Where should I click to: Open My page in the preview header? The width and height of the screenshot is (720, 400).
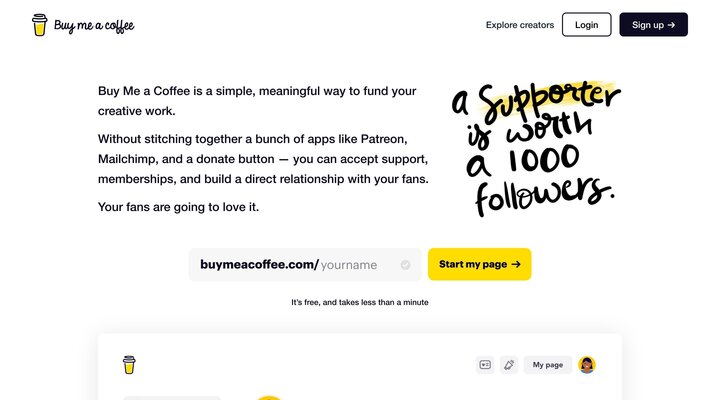[548, 365]
